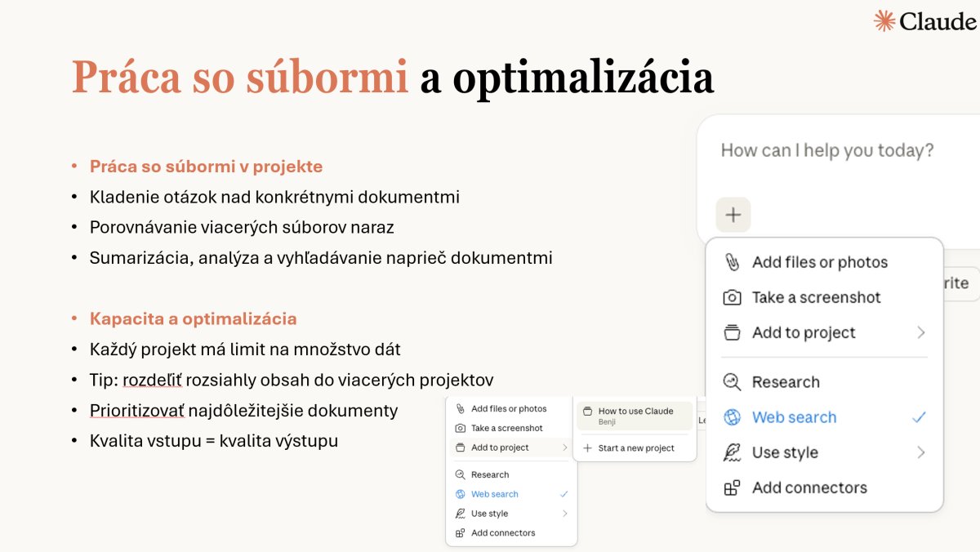Click the Research magnifier icon in large menu
Viewport: 980px width, 552px height.
(x=733, y=381)
